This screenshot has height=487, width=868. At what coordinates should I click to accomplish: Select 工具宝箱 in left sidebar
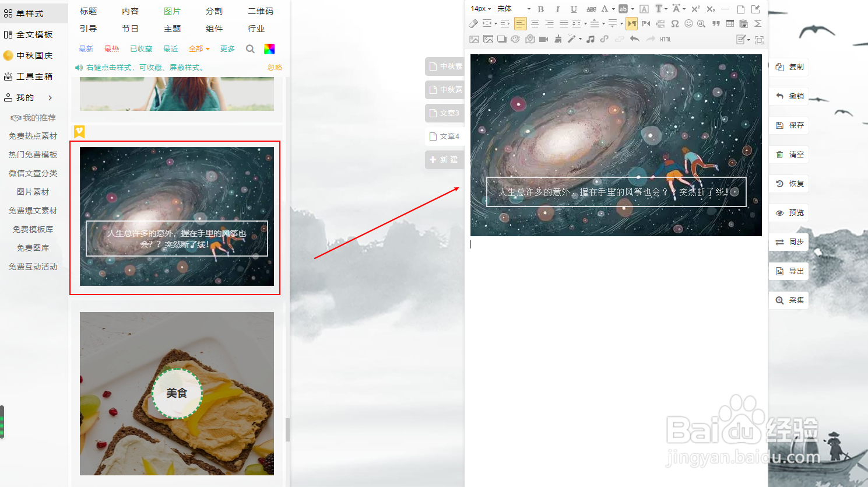pos(34,76)
